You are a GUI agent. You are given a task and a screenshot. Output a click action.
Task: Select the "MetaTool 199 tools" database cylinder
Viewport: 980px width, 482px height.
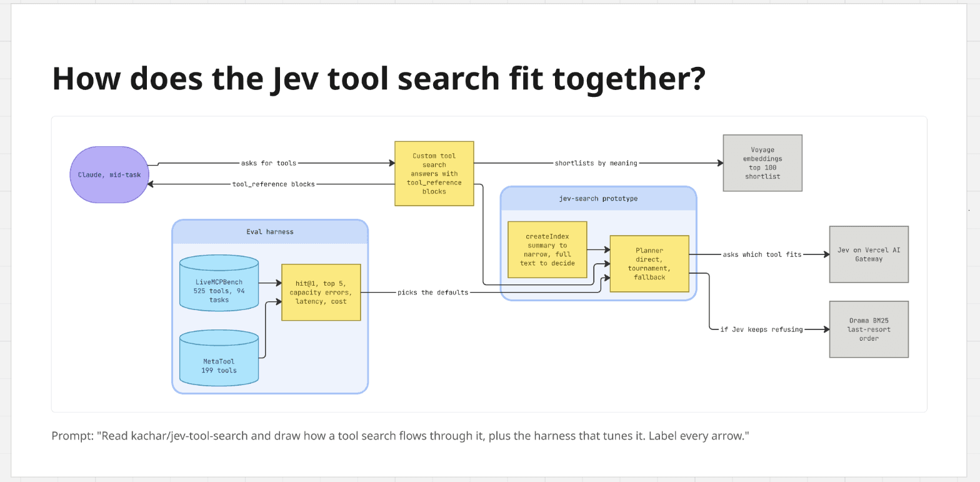pyautogui.click(x=219, y=358)
